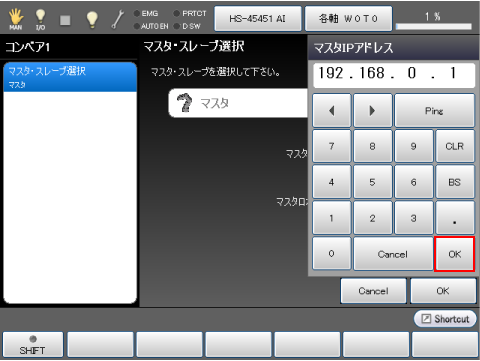
Task: Select マスタ・スレーブ選択 list item
Action: point(70,77)
